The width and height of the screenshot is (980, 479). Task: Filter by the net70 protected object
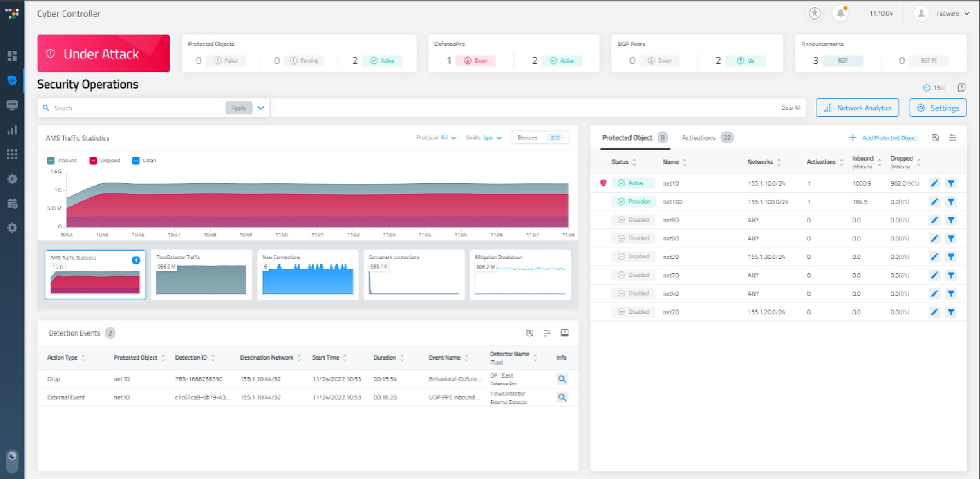[951, 275]
